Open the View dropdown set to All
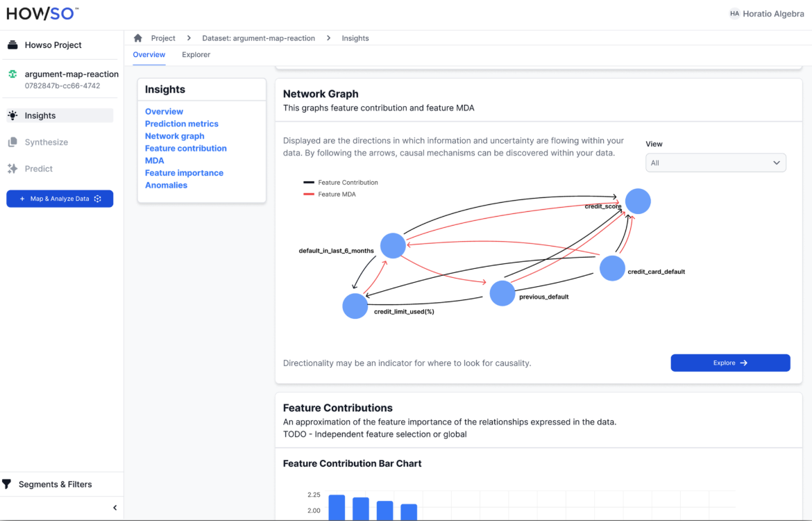This screenshot has height=521, width=812. (716, 163)
